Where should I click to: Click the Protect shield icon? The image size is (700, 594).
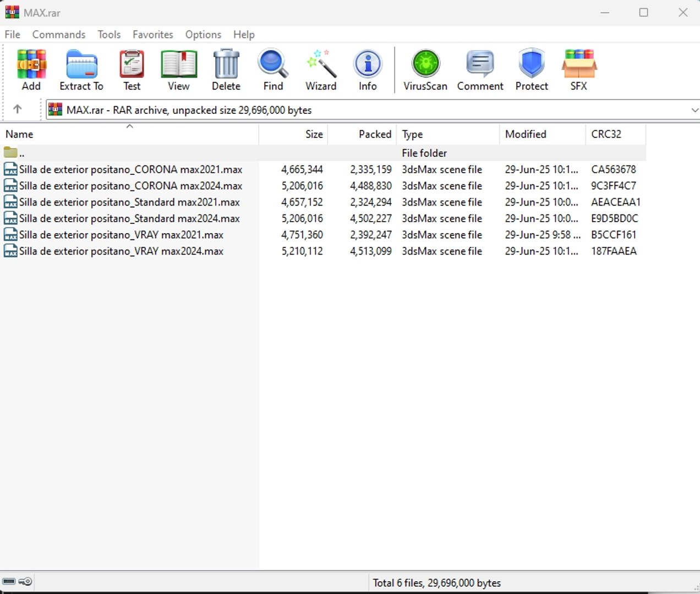click(532, 64)
